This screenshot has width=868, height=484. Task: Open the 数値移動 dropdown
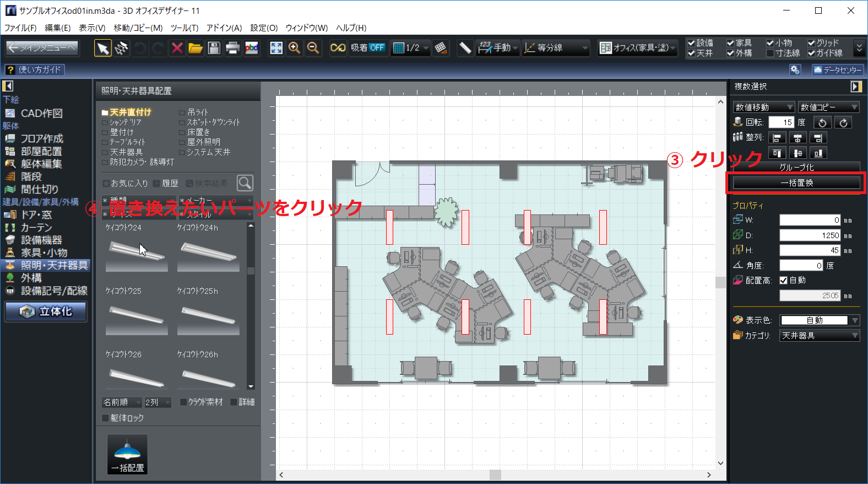[x=763, y=107]
